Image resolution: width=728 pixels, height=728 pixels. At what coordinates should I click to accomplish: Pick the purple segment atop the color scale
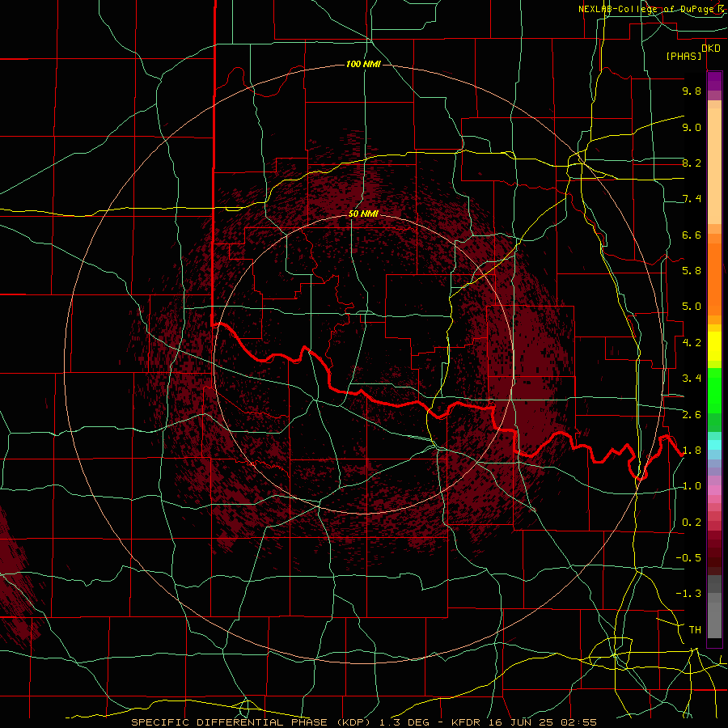click(714, 81)
